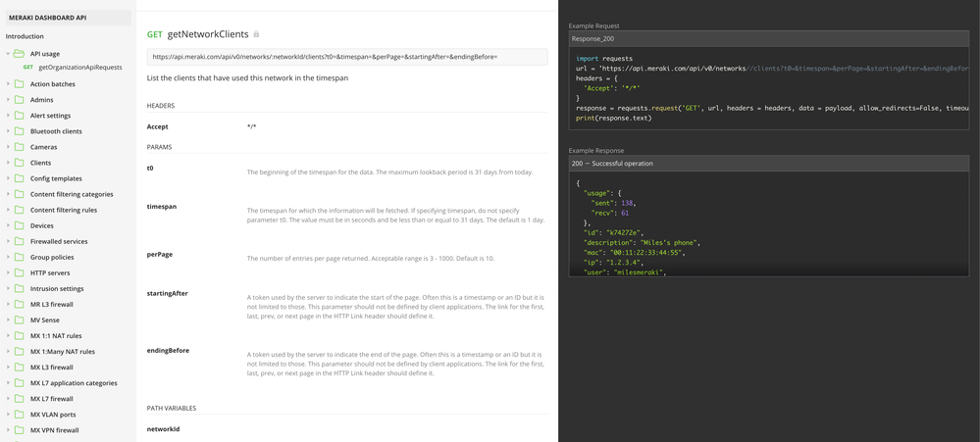Click the MERAKI DASHBOARD API header
980x442 pixels.
click(68, 18)
